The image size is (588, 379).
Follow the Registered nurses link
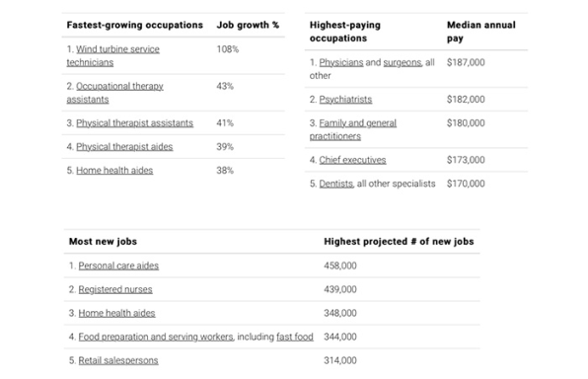[115, 289]
